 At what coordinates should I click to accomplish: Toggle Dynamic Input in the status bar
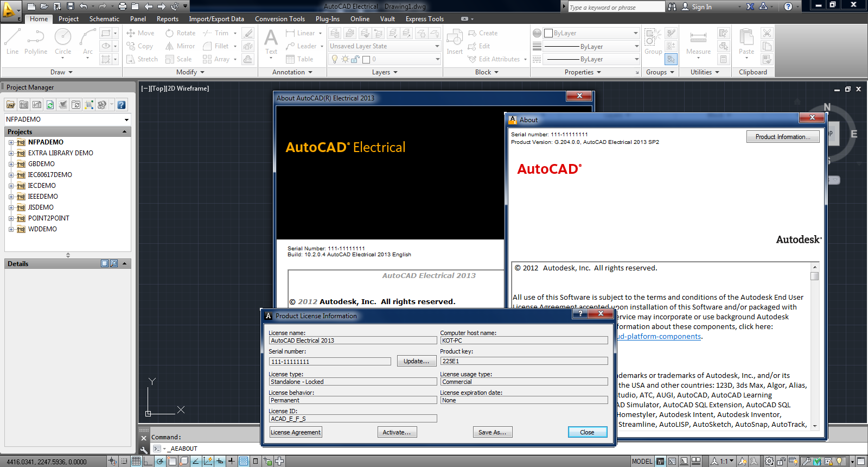pyautogui.click(x=220, y=462)
